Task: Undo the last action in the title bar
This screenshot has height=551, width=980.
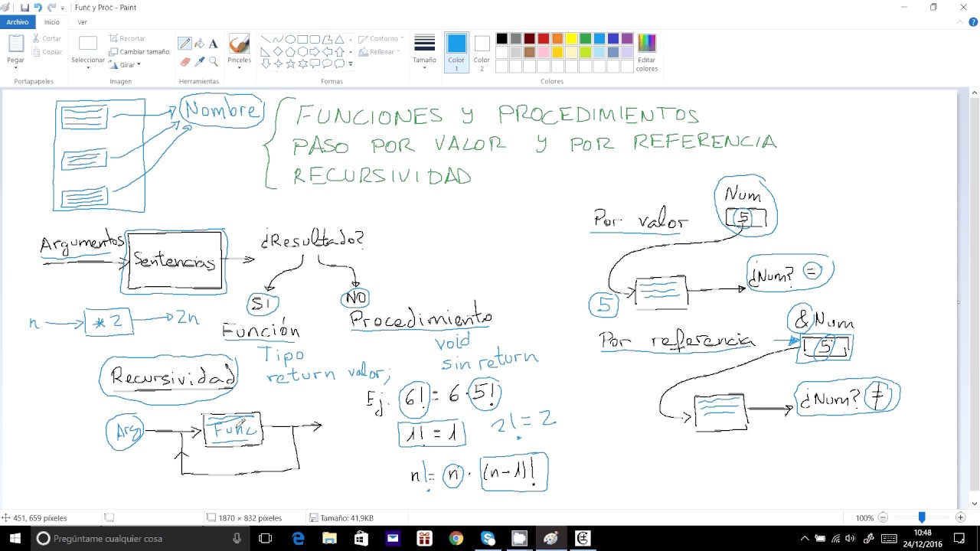Action: tap(38, 8)
